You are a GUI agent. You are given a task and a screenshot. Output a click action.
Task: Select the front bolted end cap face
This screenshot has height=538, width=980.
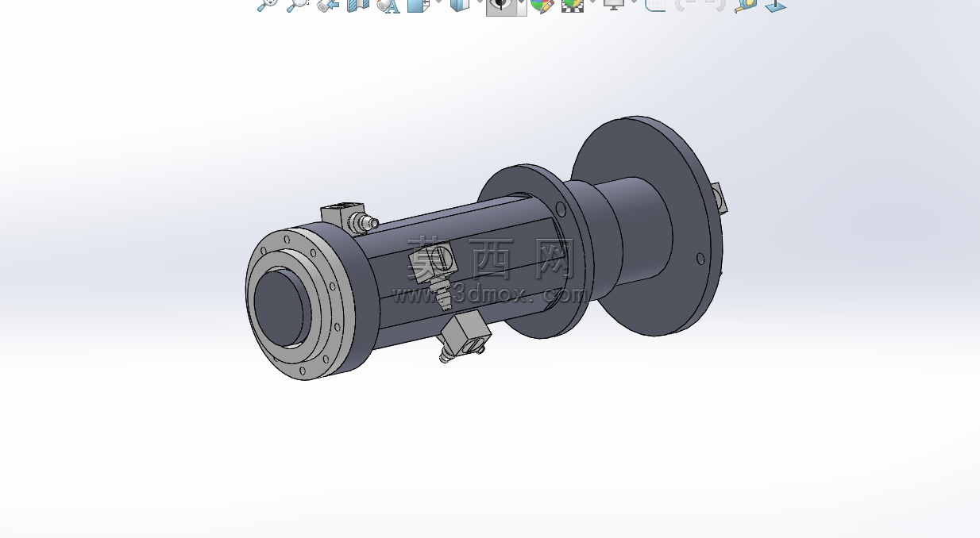coord(295,303)
